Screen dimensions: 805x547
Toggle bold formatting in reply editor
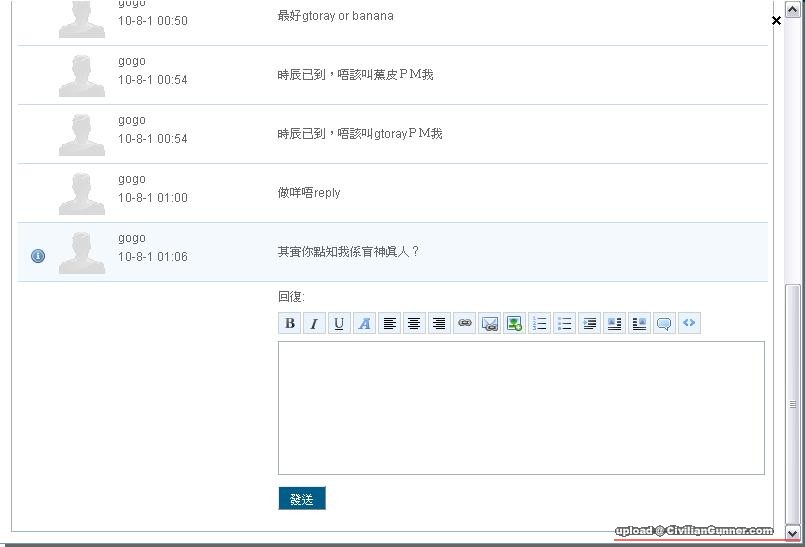pyautogui.click(x=290, y=323)
